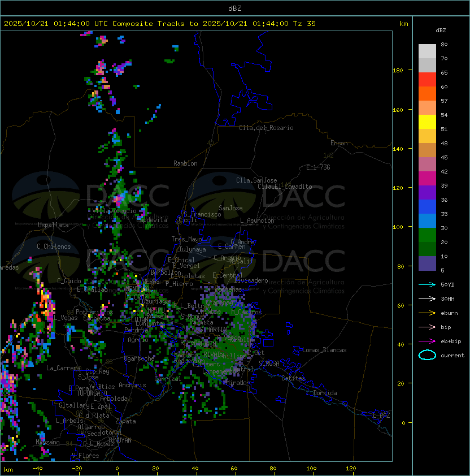Click the 'La_Carrera' map label

pyautogui.click(x=64, y=368)
